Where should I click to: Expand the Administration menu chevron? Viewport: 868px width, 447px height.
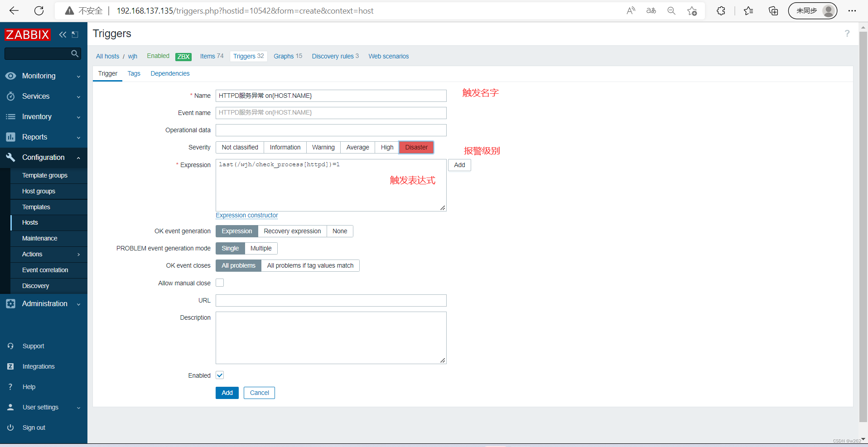(78, 304)
